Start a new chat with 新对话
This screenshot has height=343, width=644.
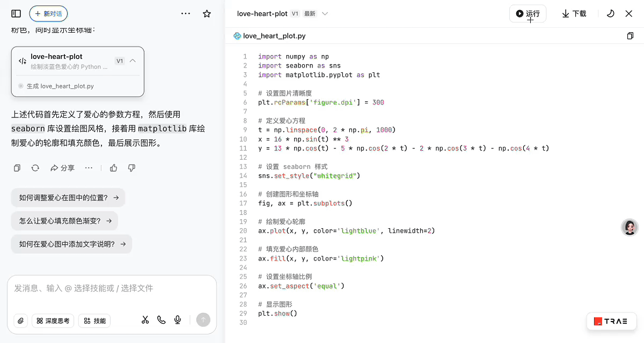click(x=48, y=13)
